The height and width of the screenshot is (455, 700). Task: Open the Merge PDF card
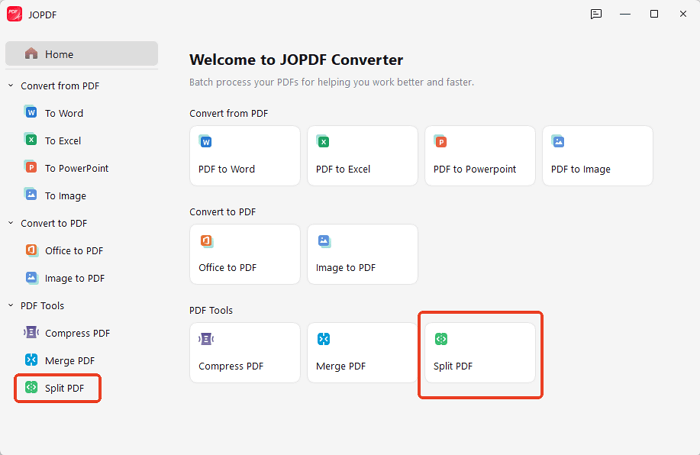[x=362, y=353]
